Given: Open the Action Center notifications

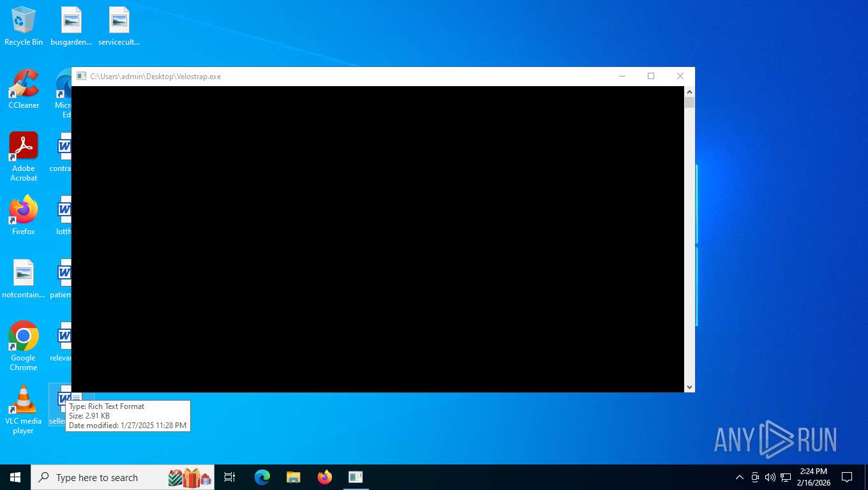Looking at the screenshot, I should [x=847, y=477].
